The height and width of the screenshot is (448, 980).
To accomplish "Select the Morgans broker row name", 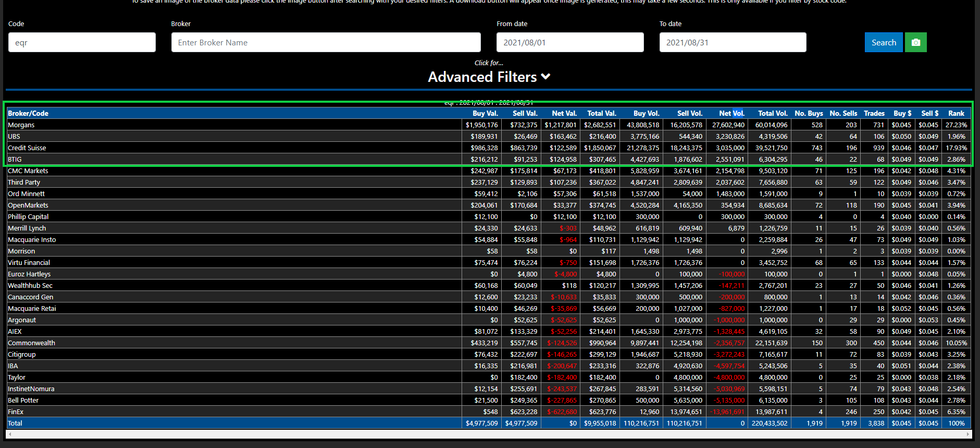I will (x=21, y=125).
